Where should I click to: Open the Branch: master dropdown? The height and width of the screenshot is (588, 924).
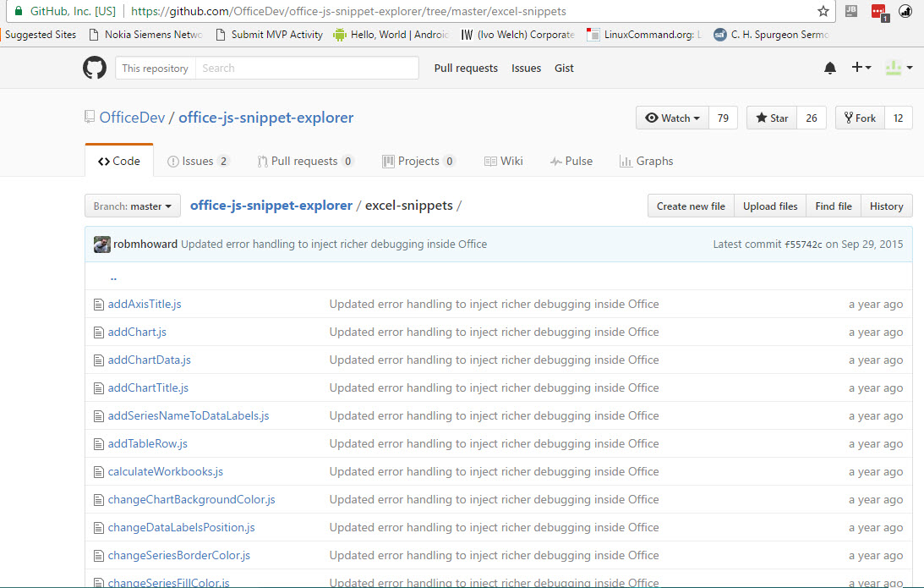(x=132, y=206)
